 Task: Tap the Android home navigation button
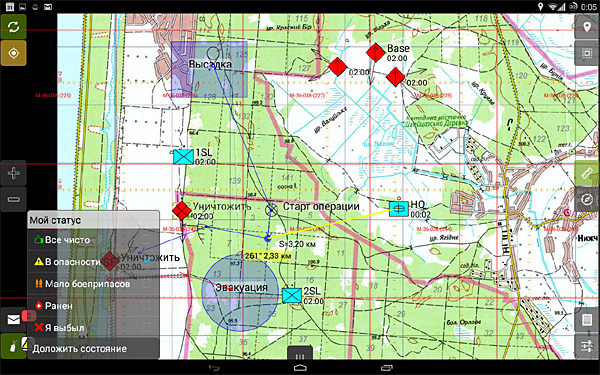click(300, 368)
